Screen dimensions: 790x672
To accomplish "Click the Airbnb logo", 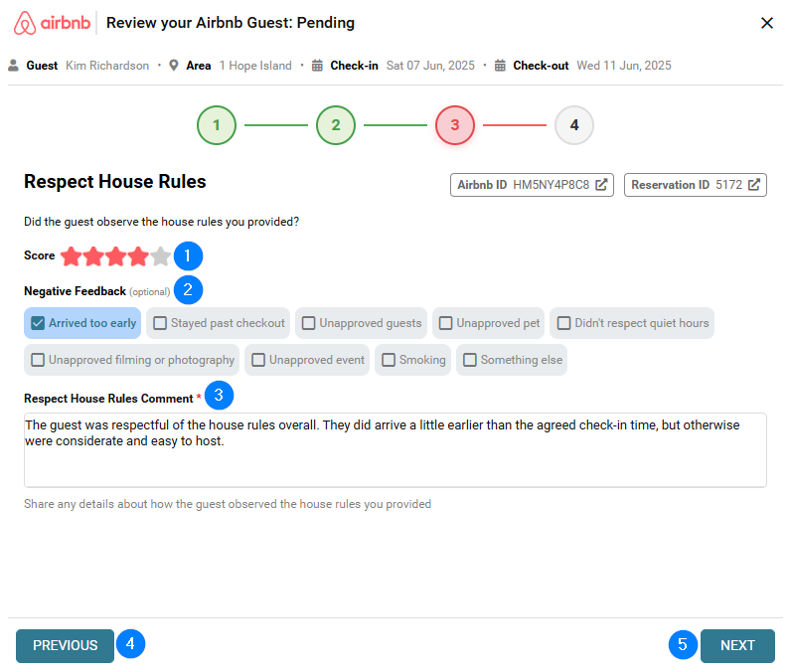I will (51, 23).
